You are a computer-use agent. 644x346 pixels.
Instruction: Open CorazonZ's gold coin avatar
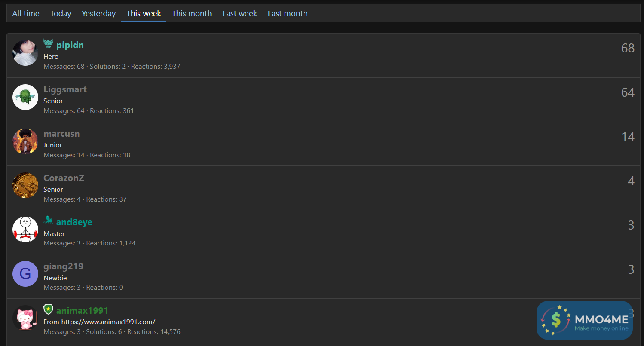point(25,186)
